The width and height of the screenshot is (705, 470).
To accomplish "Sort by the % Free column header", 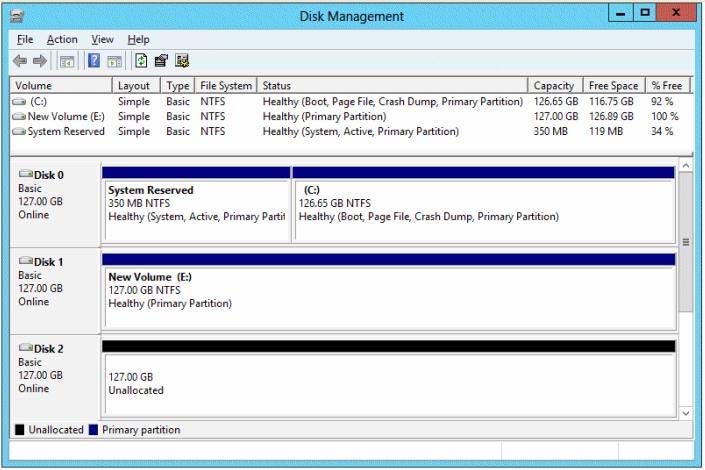I will click(668, 85).
